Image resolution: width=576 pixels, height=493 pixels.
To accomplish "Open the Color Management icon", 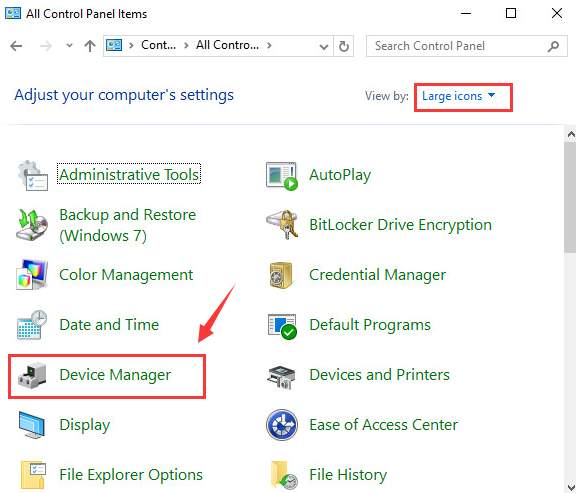I will coord(32,274).
